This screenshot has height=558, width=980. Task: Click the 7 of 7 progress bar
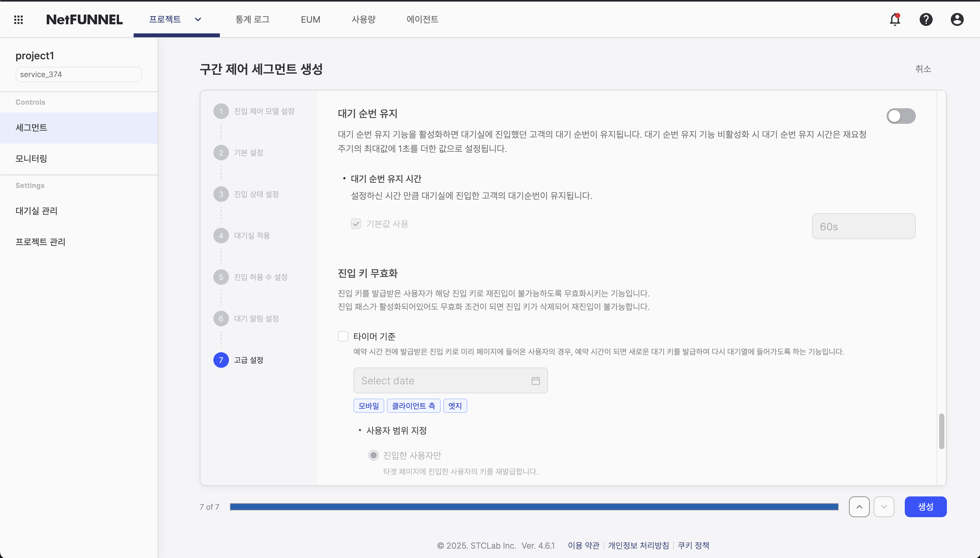534,507
